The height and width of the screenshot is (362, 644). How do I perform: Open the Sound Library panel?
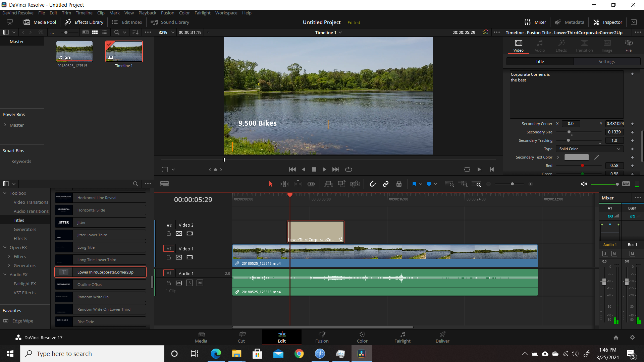click(x=170, y=22)
